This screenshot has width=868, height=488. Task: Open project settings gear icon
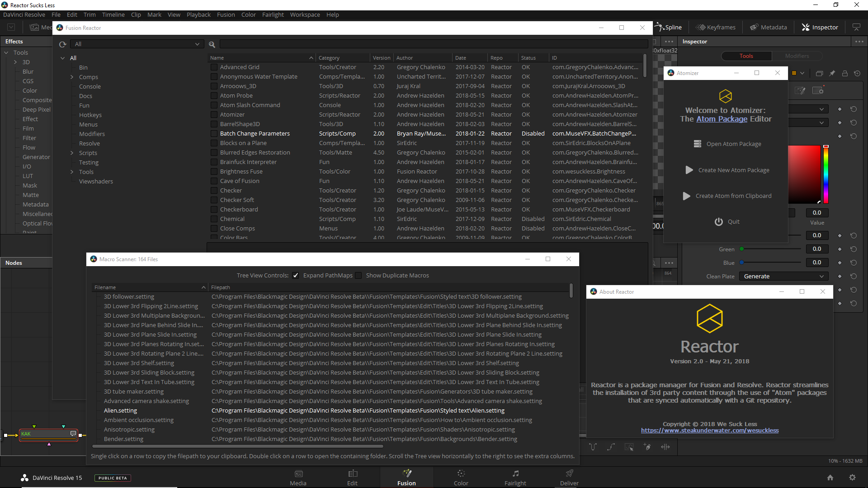point(852,478)
